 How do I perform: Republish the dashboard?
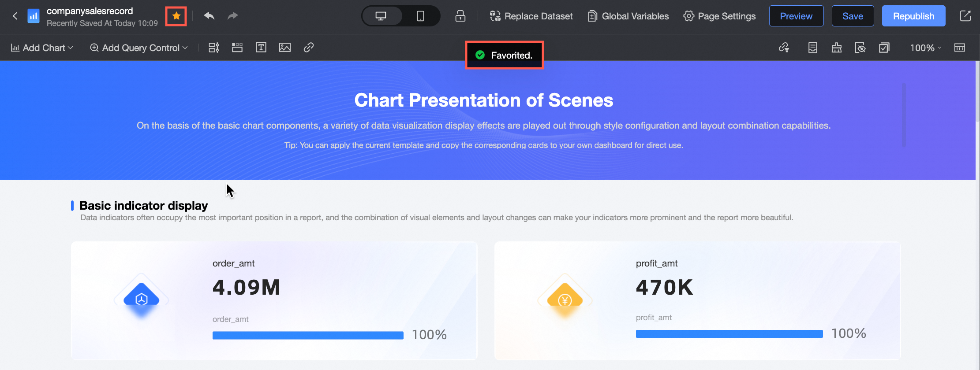point(913,16)
